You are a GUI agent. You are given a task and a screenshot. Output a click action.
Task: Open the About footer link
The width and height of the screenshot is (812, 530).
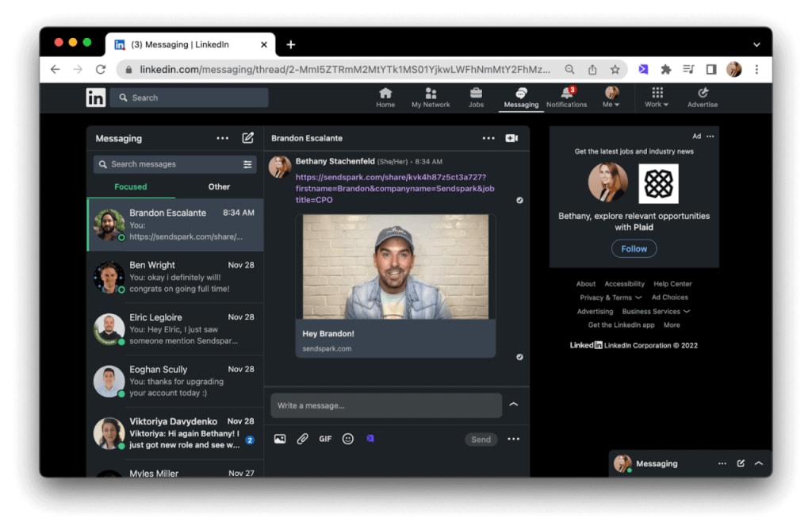586,284
